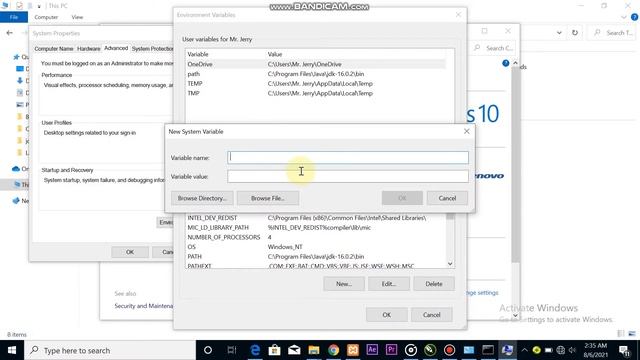
Task: Click the blue help icon in System window
Action: point(505,63)
